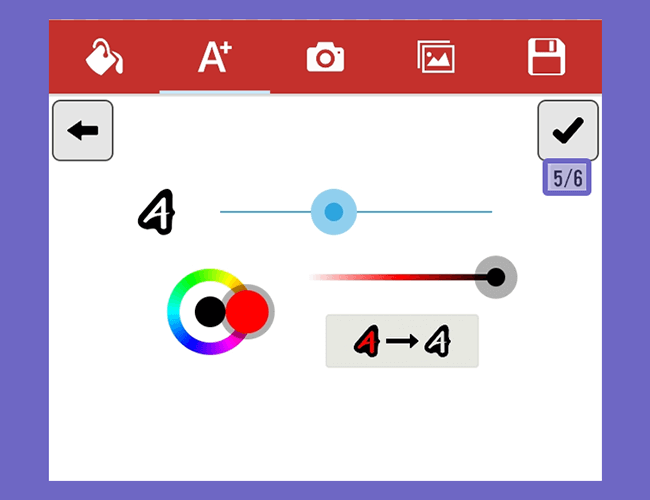Confirm with the checkmark button

point(568,131)
